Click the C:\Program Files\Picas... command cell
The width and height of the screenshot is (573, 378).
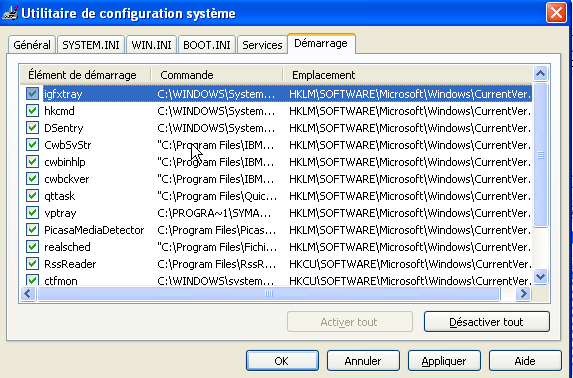tap(217, 230)
